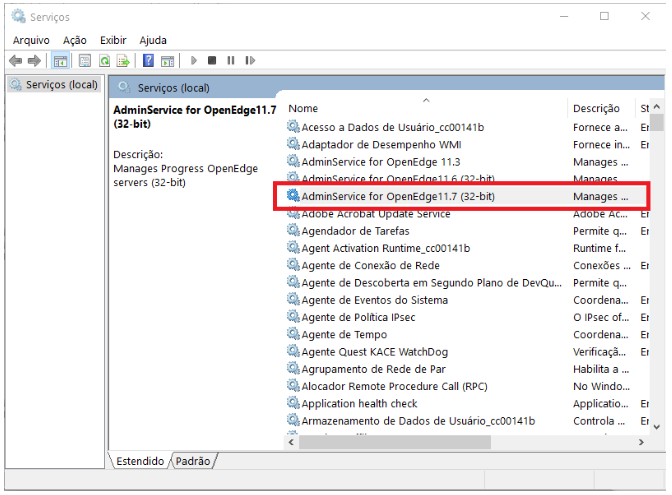The width and height of the screenshot is (672, 495).
Task: Click gear icon of Agendador de Tarefas
Action: 293,230
